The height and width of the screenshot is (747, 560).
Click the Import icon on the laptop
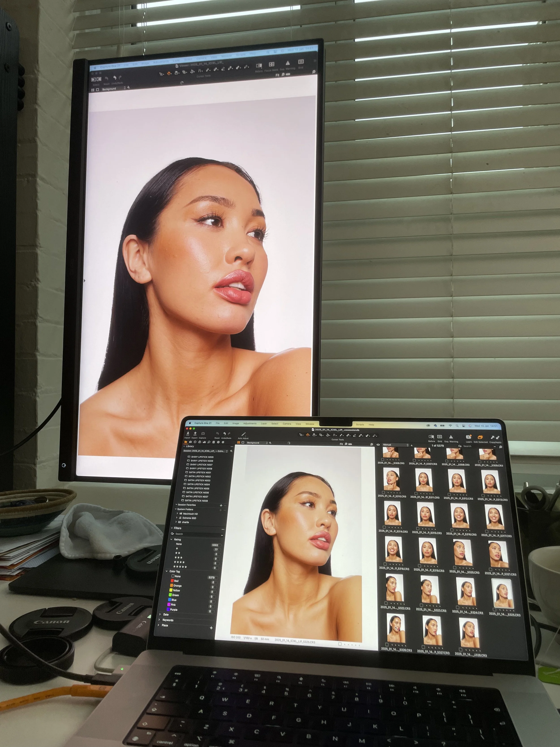pyautogui.click(x=188, y=433)
